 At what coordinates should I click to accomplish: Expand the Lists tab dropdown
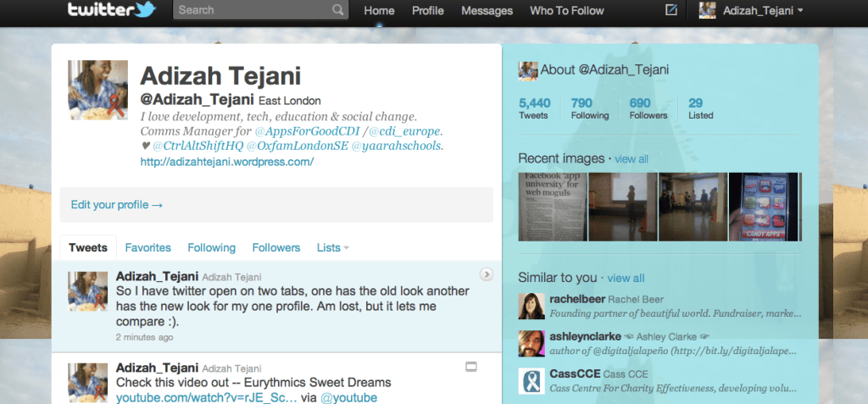332,248
